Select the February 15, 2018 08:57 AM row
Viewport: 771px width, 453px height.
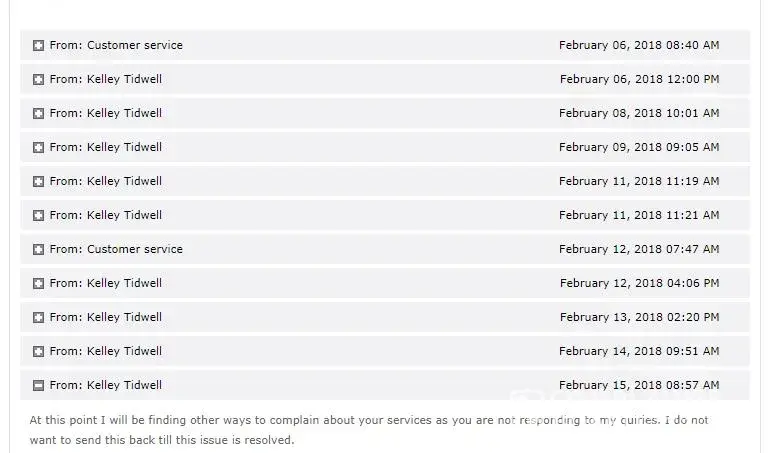pyautogui.click(x=385, y=385)
